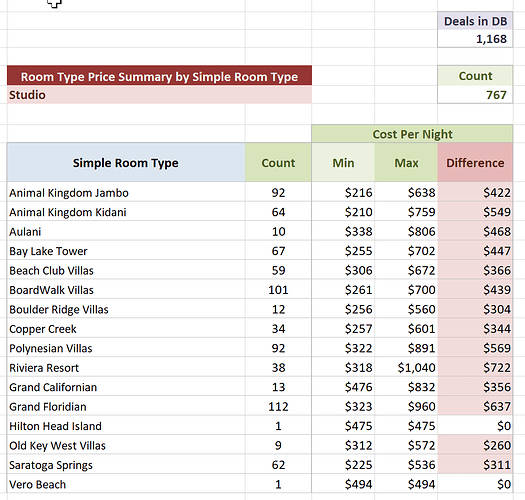This screenshot has width=525, height=500.
Task: Select the Simple Room Type column header
Action: click(126, 163)
